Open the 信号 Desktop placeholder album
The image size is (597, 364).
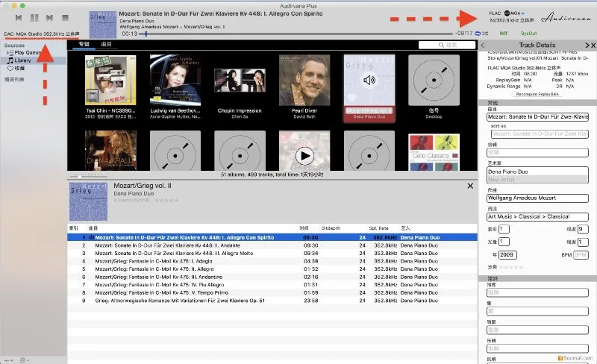(434, 80)
